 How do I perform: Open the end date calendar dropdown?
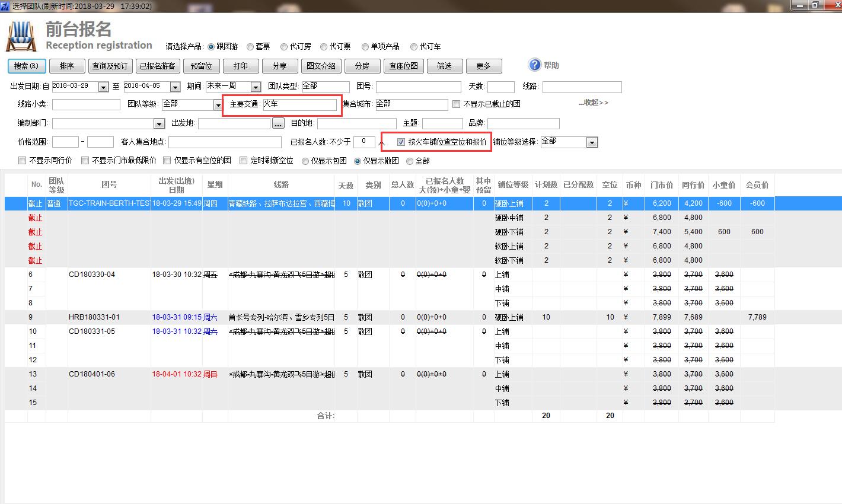click(x=175, y=87)
